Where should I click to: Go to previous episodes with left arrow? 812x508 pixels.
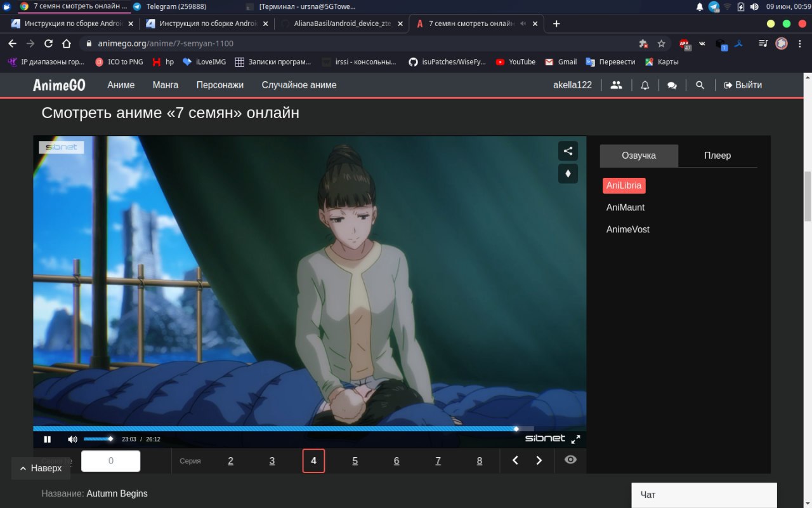[x=515, y=460]
